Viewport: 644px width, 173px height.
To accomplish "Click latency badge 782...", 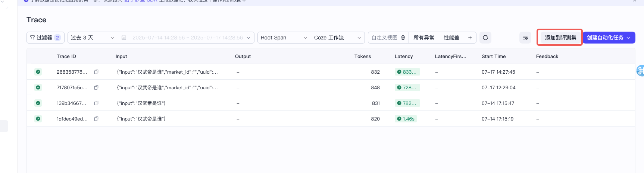I will 407,103.
